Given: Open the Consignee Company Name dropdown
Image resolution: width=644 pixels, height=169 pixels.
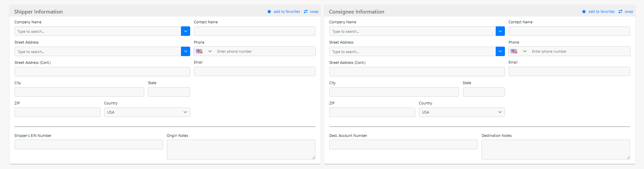Looking at the screenshot, I should [500, 31].
